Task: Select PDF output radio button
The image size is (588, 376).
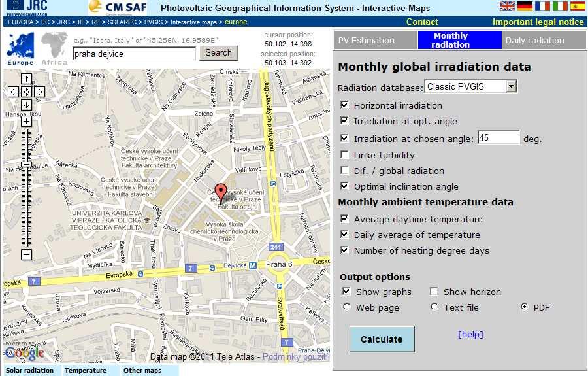Action: (525, 307)
